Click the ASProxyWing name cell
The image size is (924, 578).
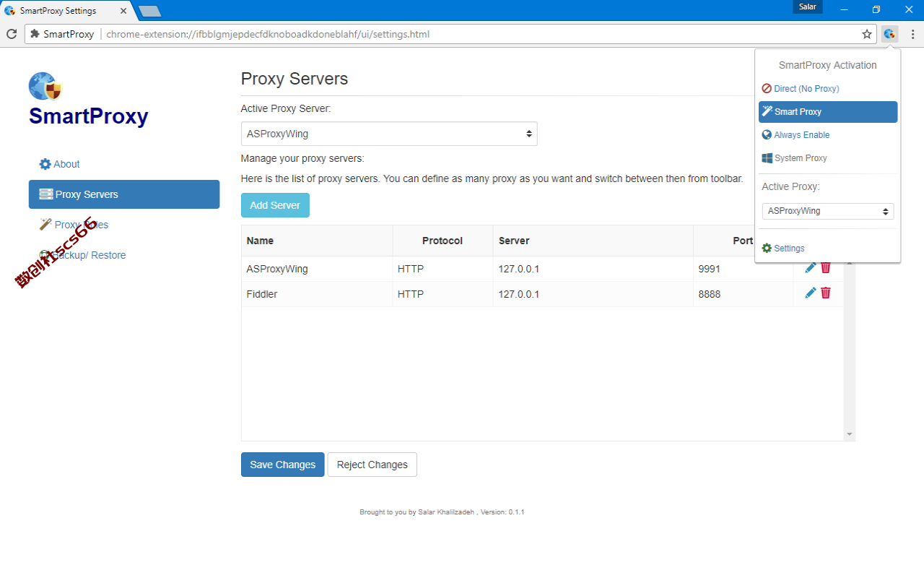click(x=317, y=269)
